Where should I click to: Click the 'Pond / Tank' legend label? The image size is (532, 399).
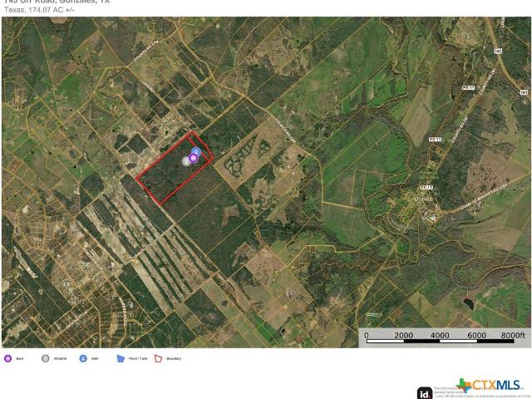138,358
